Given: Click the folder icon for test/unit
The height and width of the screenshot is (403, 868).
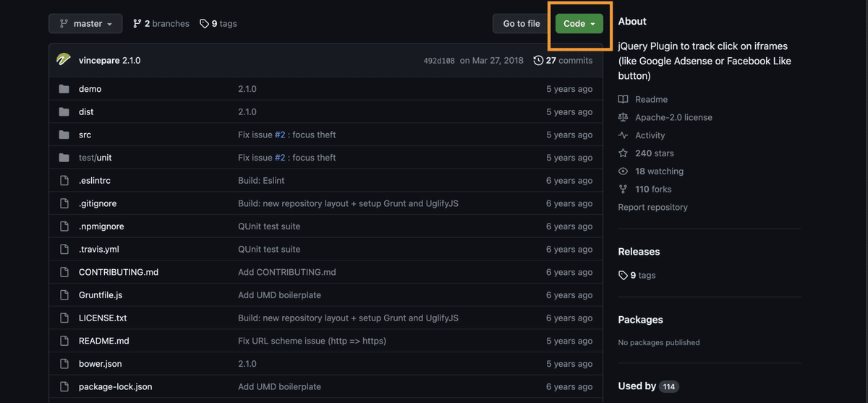Looking at the screenshot, I should 64,158.
